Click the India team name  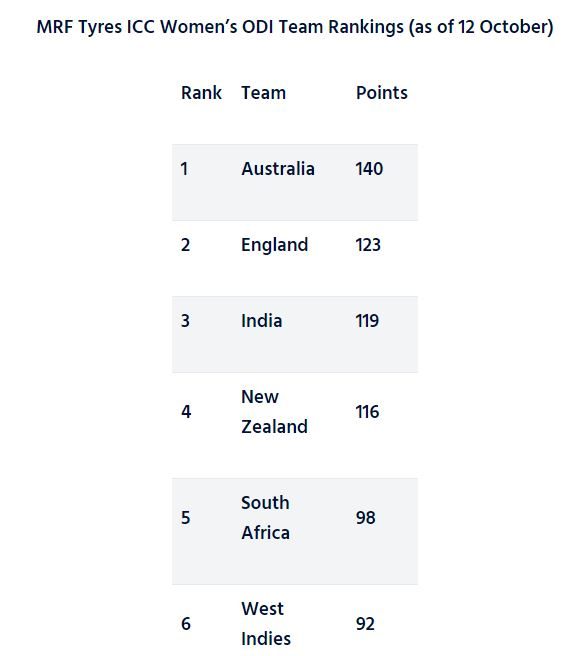[x=261, y=321]
